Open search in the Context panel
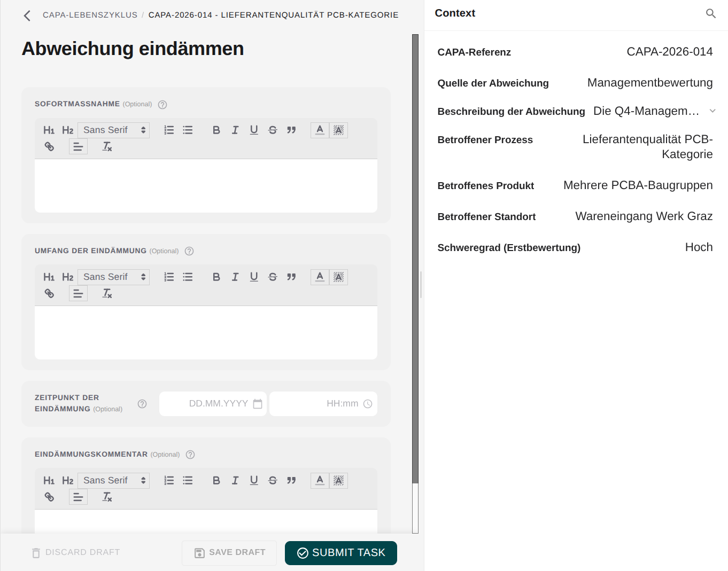 (x=711, y=13)
